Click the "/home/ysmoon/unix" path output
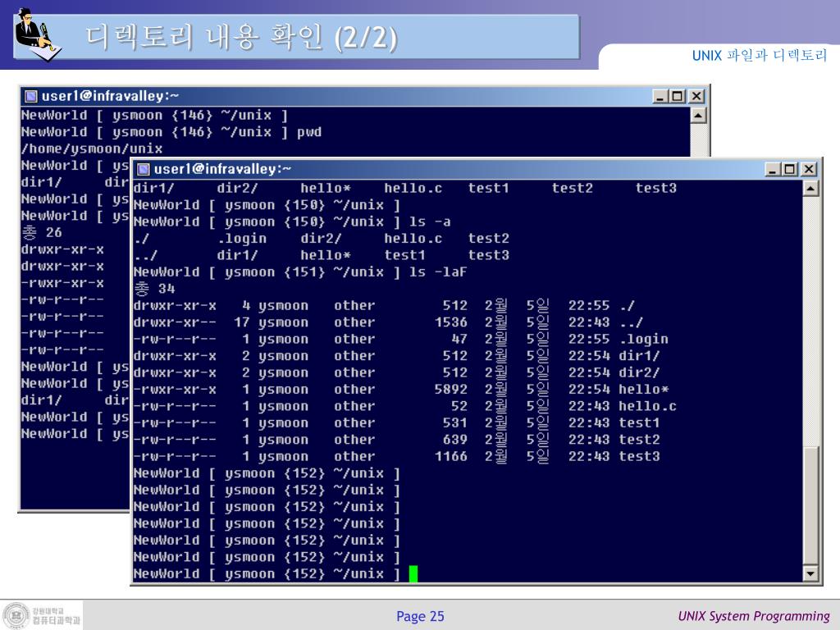This screenshot has height=630, width=840. [x=92, y=149]
